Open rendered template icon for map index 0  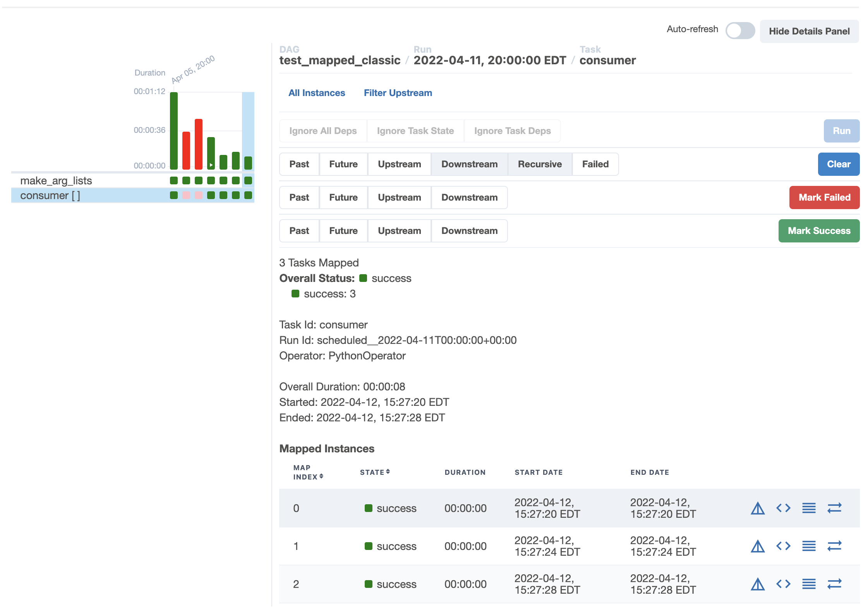pyautogui.click(x=783, y=508)
